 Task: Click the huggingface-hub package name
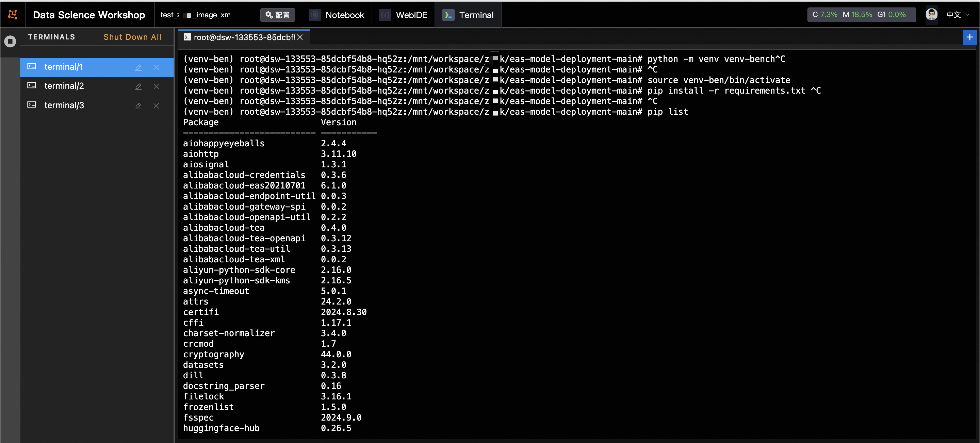pos(221,428)
